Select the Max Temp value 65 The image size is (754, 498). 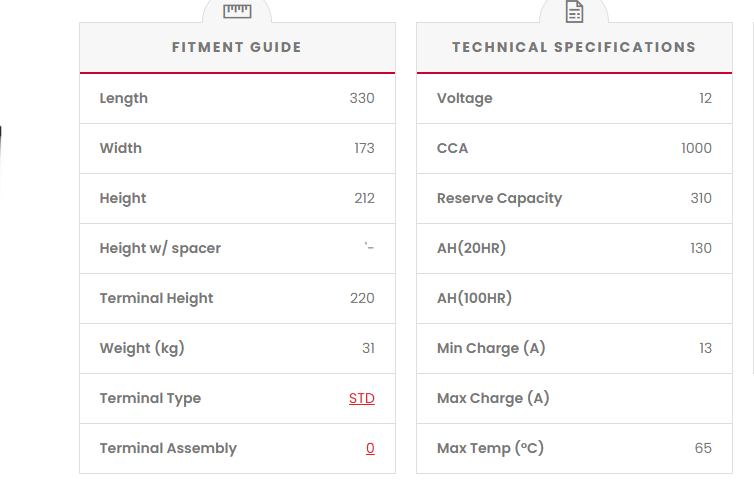click(x=703, y=448)
